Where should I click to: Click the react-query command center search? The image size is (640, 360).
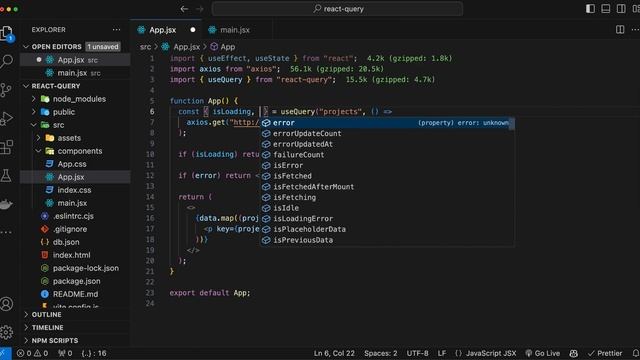337,9
